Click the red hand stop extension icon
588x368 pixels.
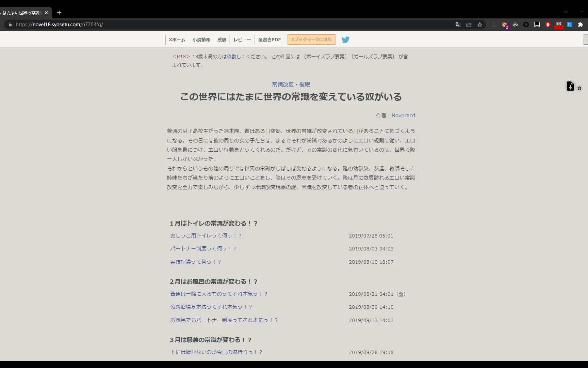548,25
